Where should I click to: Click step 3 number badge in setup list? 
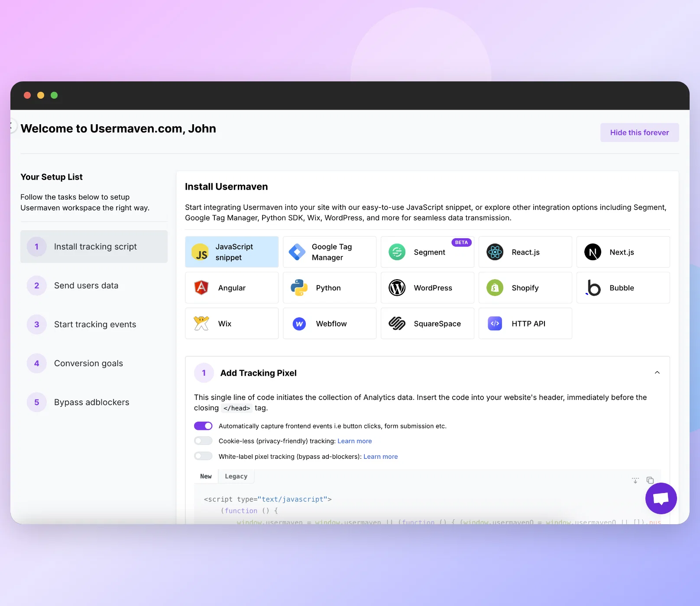coord(37,325)
